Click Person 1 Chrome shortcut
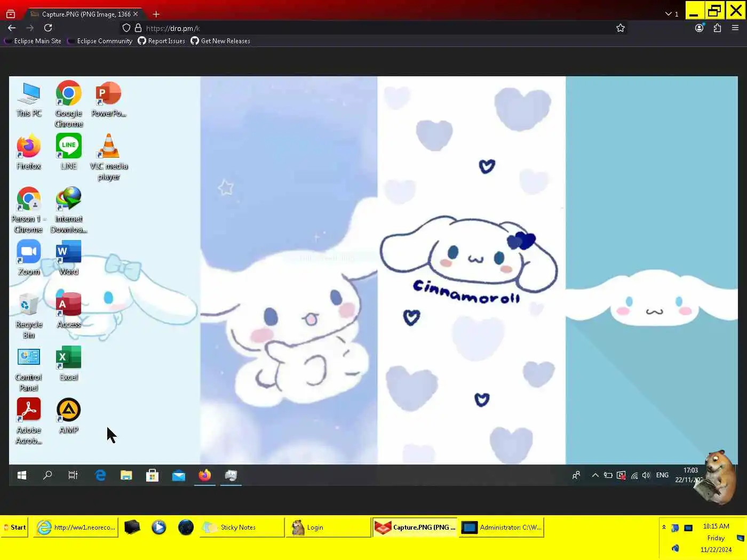This screenshot has width=747, height=560. (29, 210)
